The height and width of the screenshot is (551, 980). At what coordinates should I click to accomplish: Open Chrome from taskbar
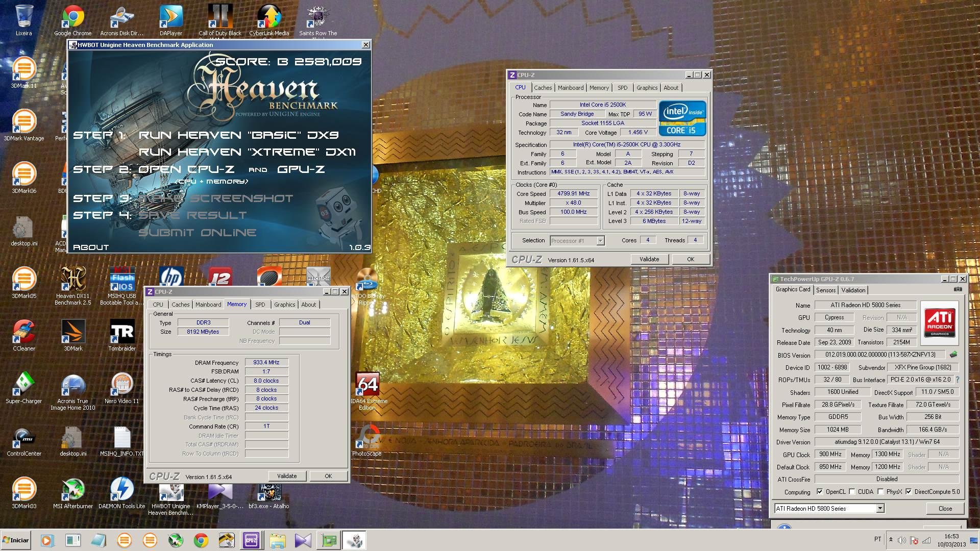[201, 540]
